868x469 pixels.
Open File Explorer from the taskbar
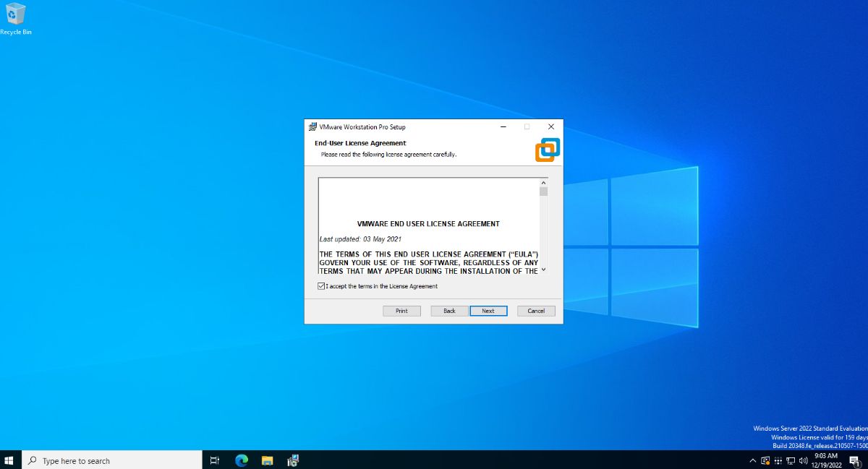pyautogui.click(x=267, y=460)
